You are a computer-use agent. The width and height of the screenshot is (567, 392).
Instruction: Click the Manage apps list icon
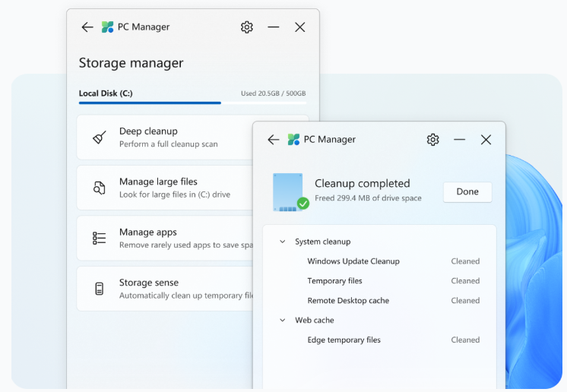100,238
